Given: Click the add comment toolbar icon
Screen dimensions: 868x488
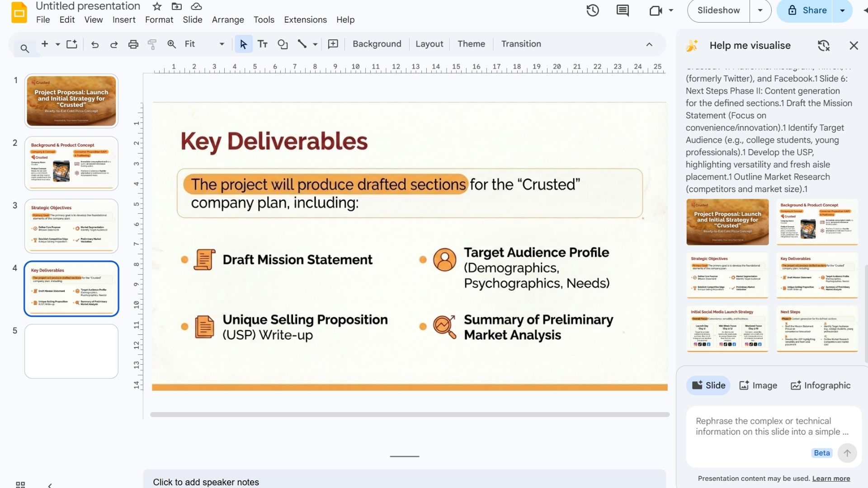Looking at the screenshot, I should [333, 44].
